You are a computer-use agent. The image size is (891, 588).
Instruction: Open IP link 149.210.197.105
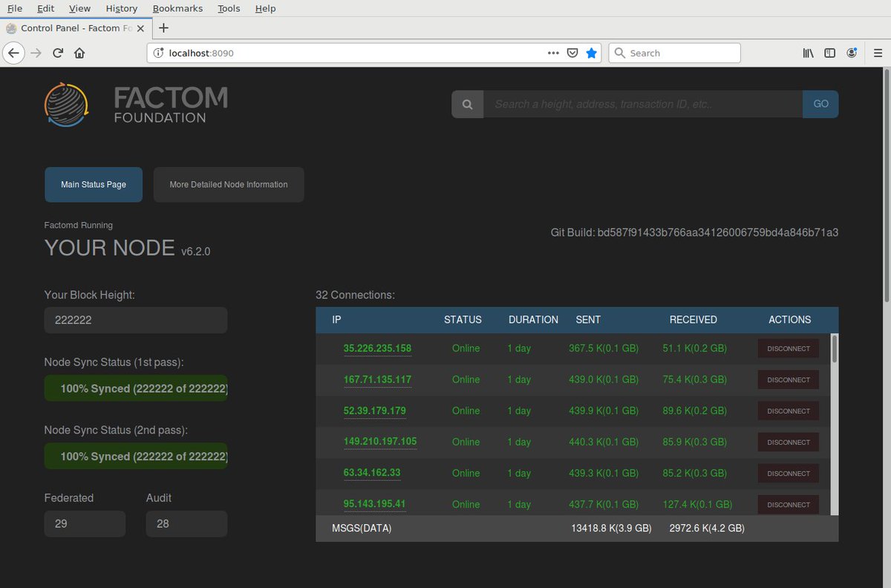pos(380,442)
